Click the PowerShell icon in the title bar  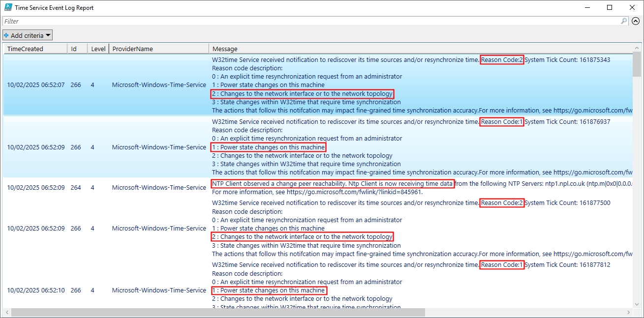[8, 8]
